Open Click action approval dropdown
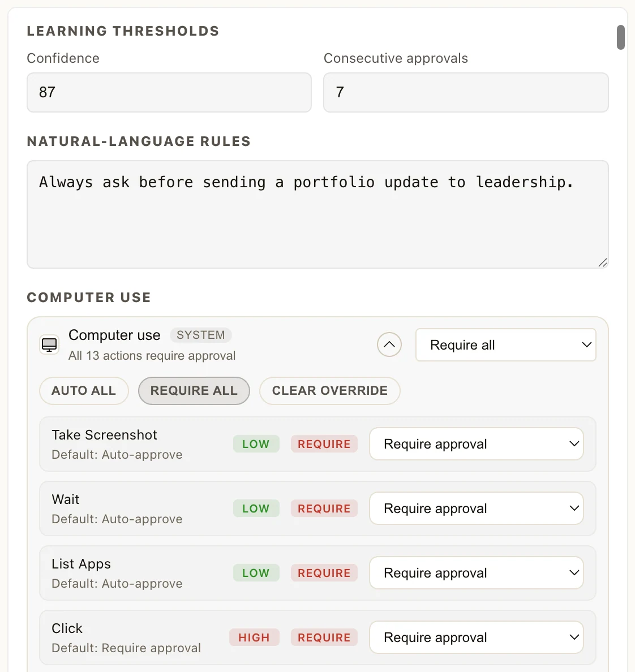 477,637
